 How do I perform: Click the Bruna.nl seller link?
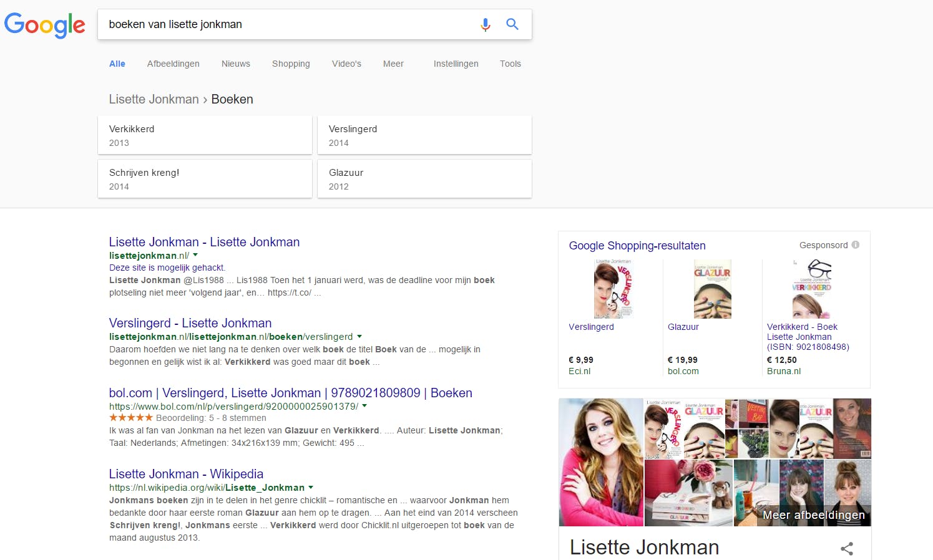(784, 371)
